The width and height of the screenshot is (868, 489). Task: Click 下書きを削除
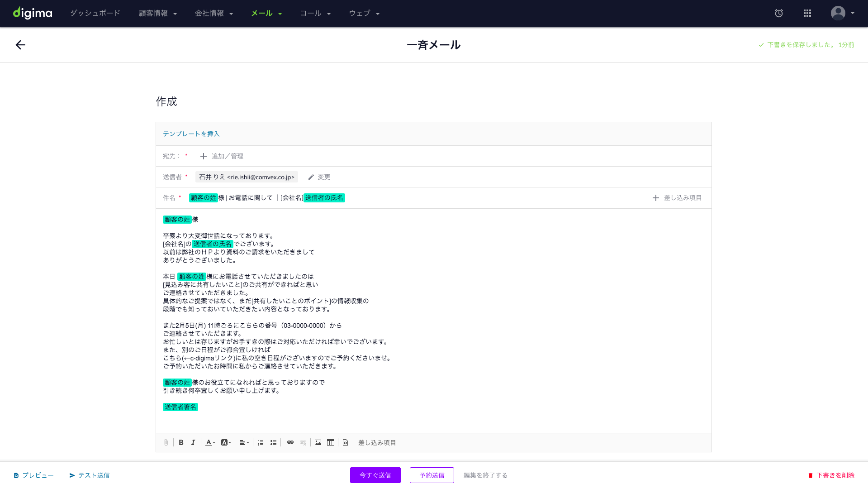tap(831, 475)
